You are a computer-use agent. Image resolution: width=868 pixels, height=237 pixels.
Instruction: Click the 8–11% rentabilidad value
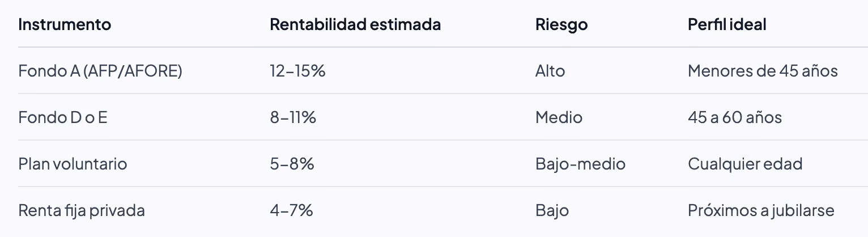click(293, 117)
